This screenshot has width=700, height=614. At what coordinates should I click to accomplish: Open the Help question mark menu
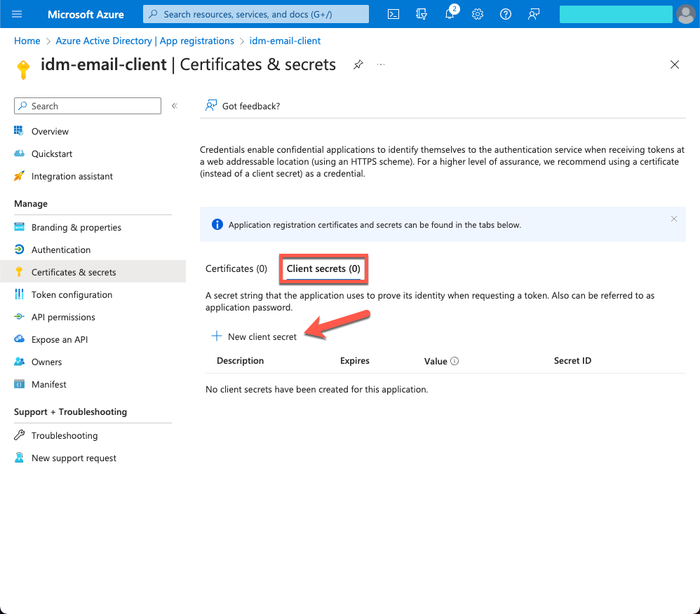(506, 14)
